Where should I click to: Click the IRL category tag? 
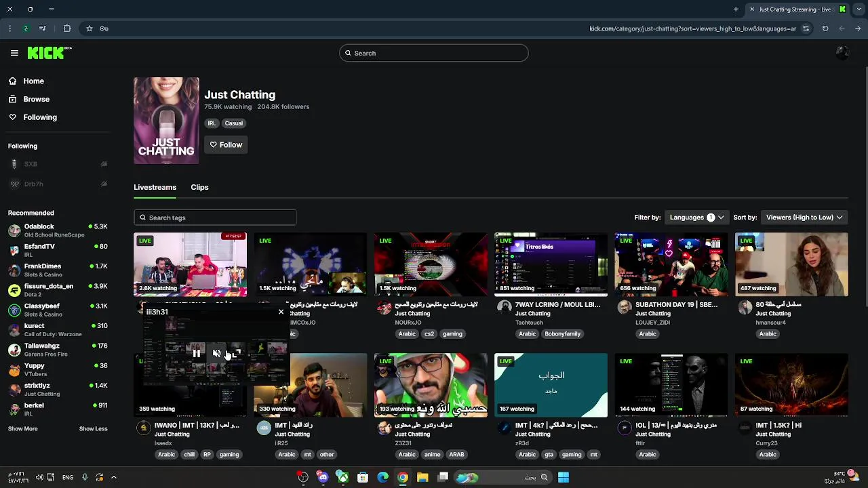pyautogui.click(x=212, y=123)
